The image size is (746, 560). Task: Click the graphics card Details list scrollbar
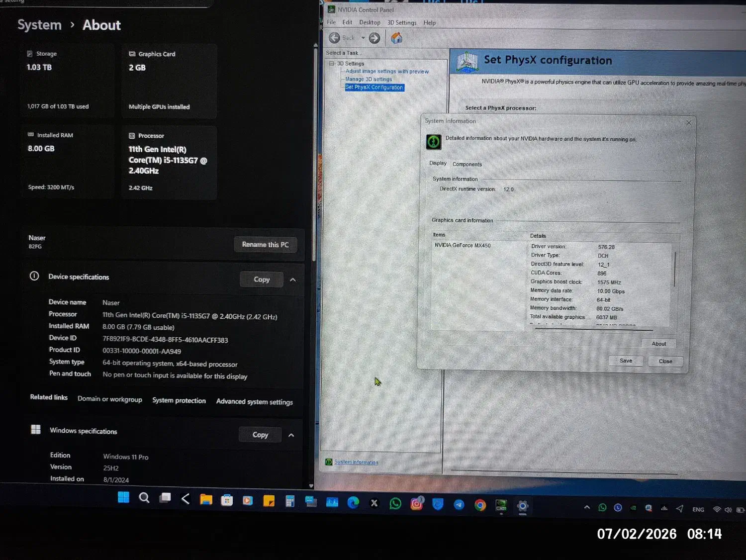(674, 269)
